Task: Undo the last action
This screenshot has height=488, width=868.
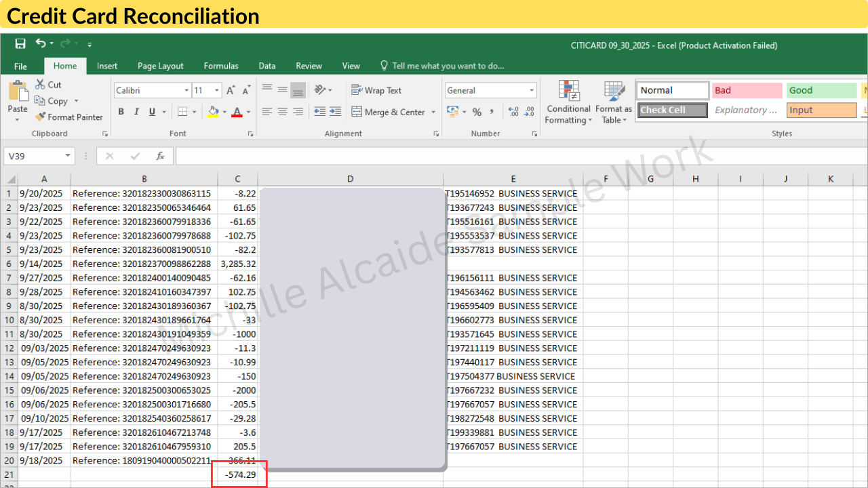Action: coord(41,44)
